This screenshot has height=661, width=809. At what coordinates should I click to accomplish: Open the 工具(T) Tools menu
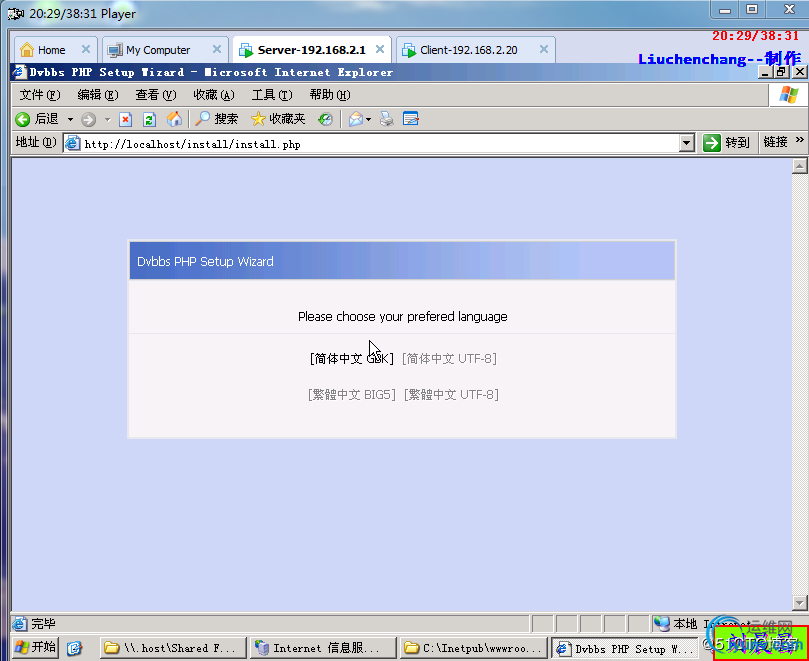[271, 95]
